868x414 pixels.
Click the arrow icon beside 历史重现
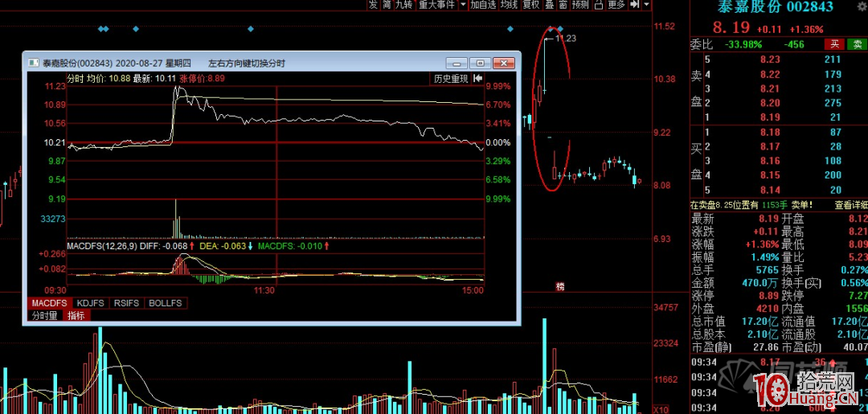477,79
